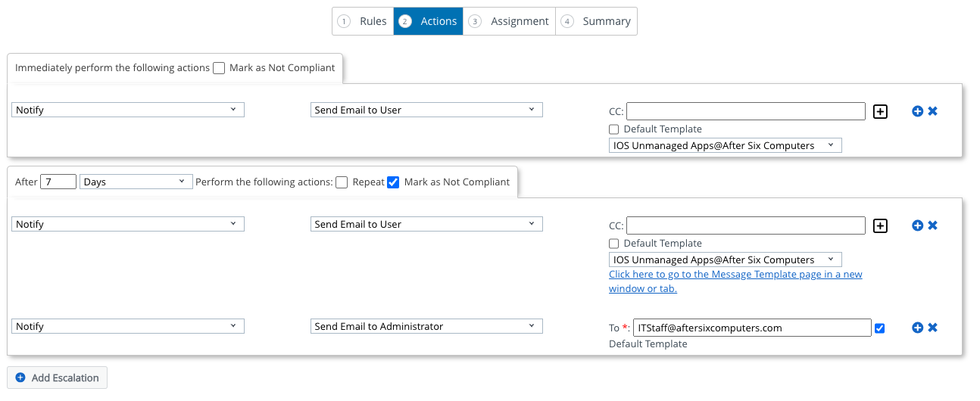Check Mark as Not Compliant for immediate actions
This screenshot has width=980, height=401.
click(219, 68)
